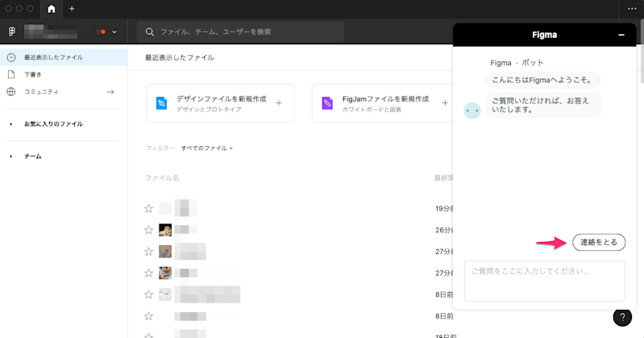
Task: Open the lion thumbnail file
Action: (x=165, y=230)
